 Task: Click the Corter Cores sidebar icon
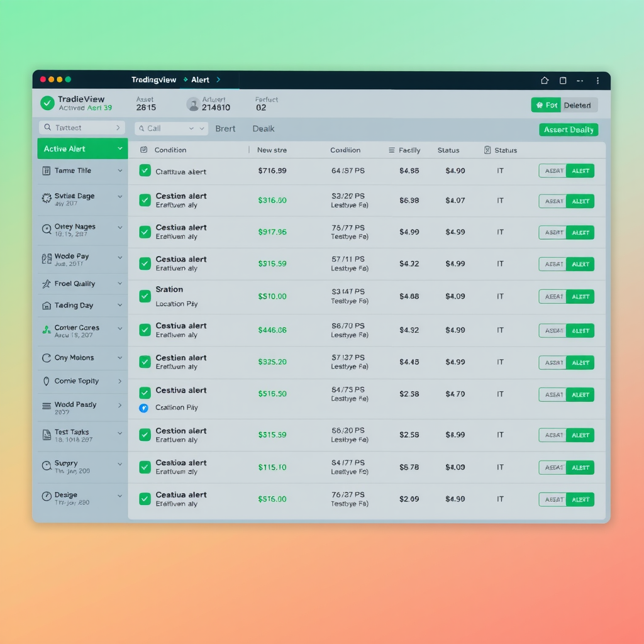(x=47, y=329)
